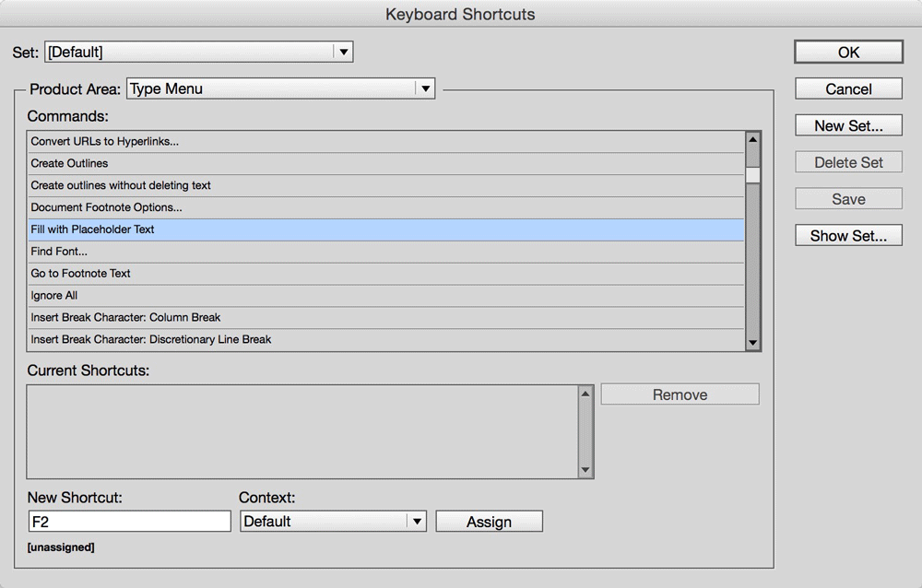Select Convert URLs to Hyperlinks command
The width and height of the screenshot is (922, 588).
click(x=105, y=141)
